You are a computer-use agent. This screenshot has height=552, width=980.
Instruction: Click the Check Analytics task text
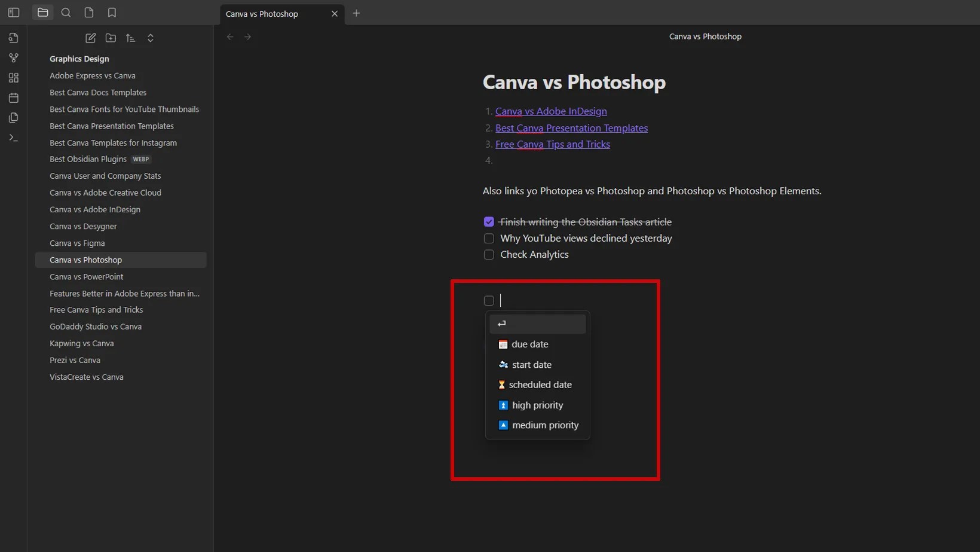pyautogui.click(x=534, y=254)
